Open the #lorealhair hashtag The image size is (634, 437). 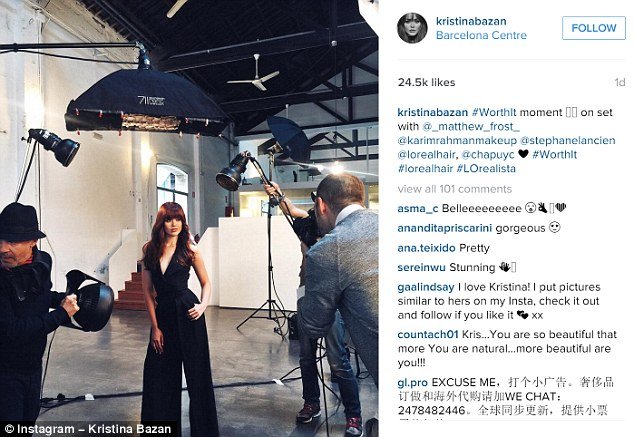pyautogui.click(x=425, y=169)
